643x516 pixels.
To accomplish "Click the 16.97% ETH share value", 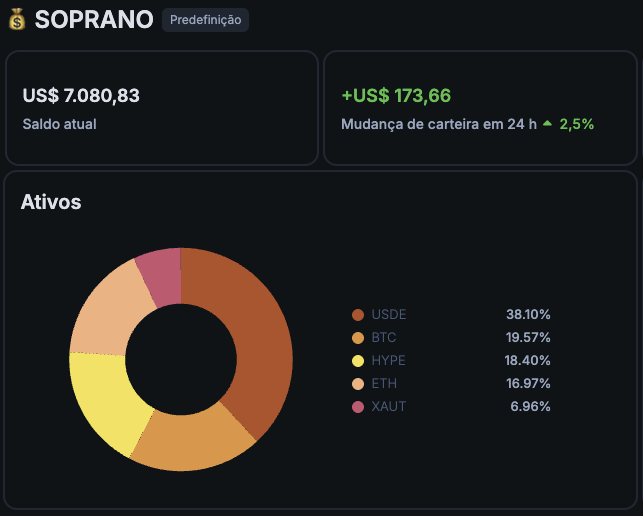I will tap(528, 384).
